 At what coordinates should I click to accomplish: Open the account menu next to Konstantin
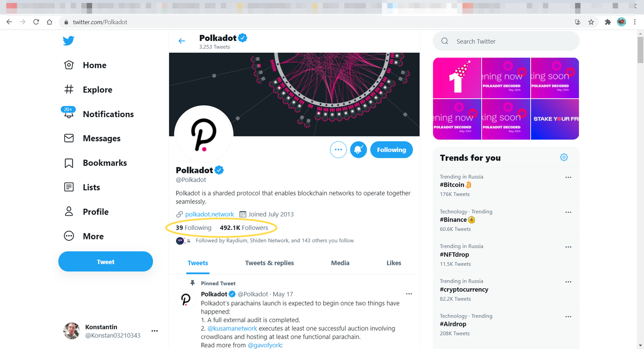click(x=155, y=331)
